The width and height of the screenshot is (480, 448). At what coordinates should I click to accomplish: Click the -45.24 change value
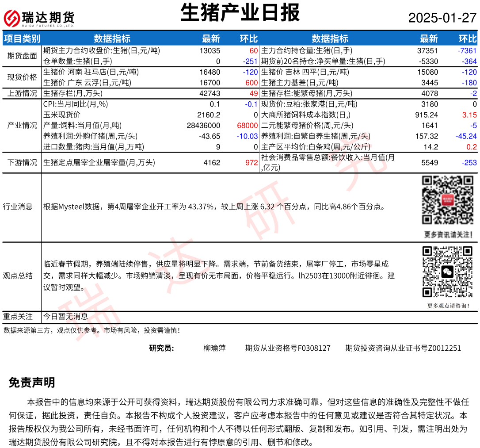(x=466, y=136)
